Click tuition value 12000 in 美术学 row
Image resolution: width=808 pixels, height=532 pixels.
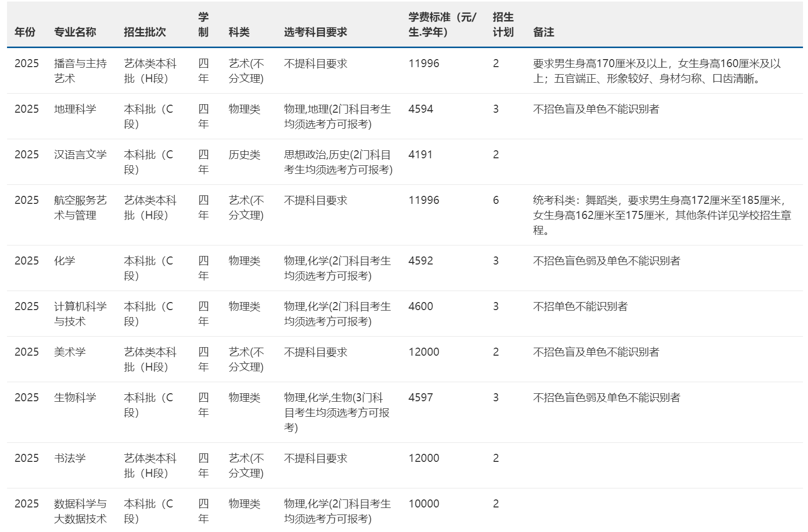[x=424, y=352]
